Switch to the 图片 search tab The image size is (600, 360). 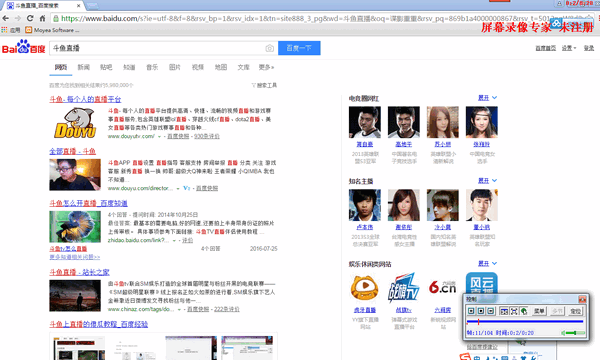pyautogui.click(x=175, y=67)
